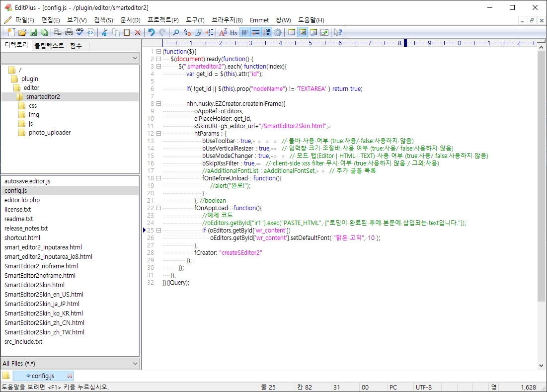Screen dimensions: 547x392
Task: Open the All Files filter dropdown
Action: pyautogui.click(x=70, y=363)
